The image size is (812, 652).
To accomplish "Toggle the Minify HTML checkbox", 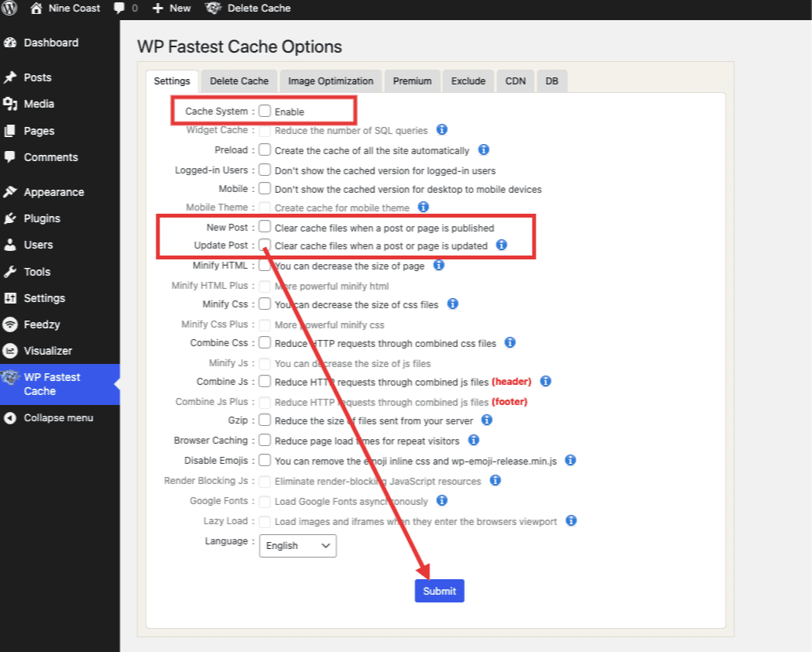I will [265, 266].
